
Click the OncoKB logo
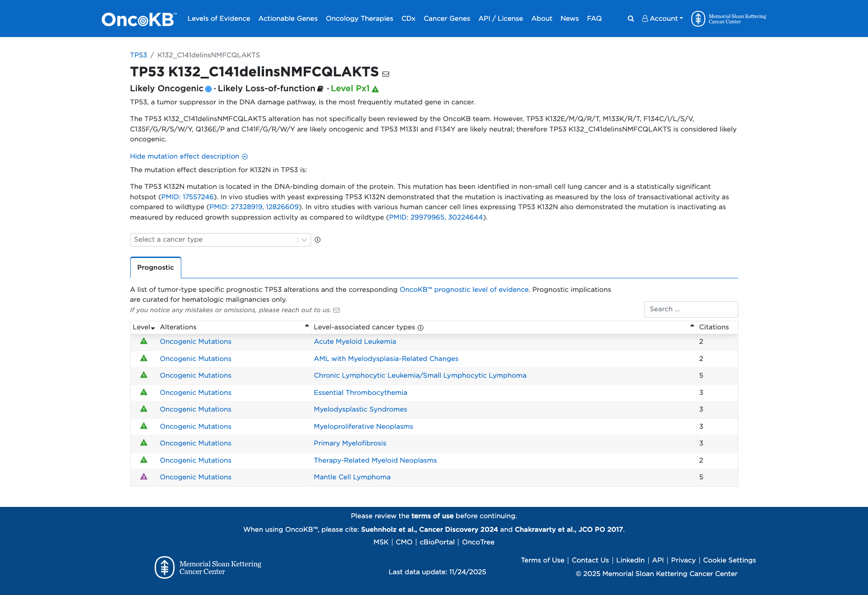139,19
